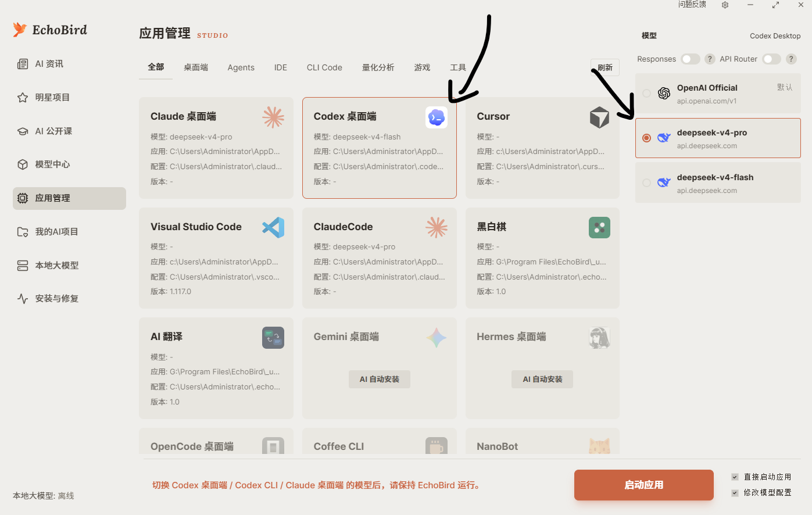Click the STUDIO badge beside 应用管理 heading
Screen dimensions: 812x515
click(x=213, y=35)
